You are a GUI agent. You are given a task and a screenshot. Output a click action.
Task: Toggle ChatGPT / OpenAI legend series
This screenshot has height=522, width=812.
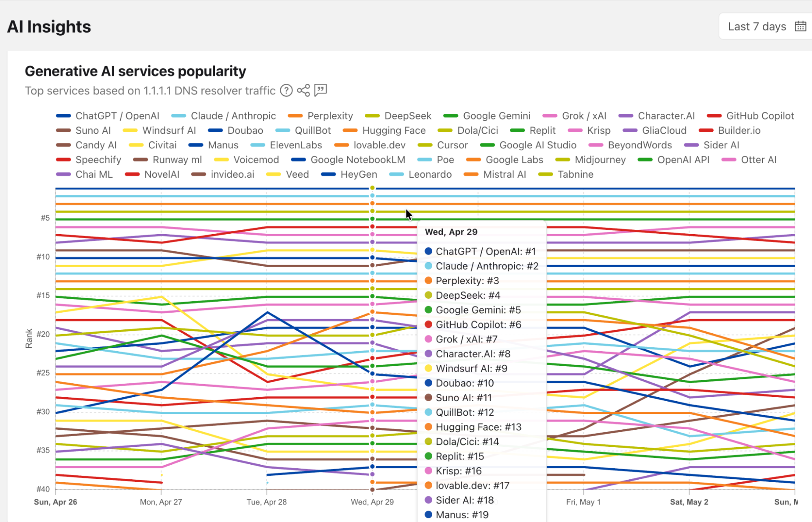click(x=108, y=116)
